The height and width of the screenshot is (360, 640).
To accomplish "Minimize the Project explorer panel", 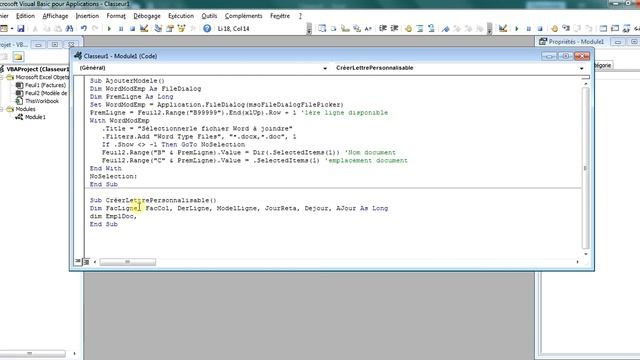I will [x=38, y=44].
